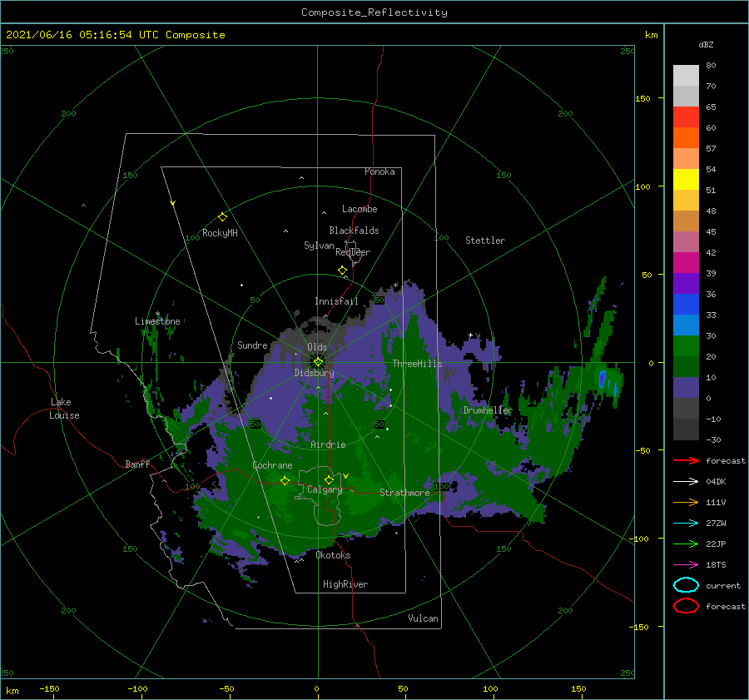Image resolution: width=749 pixels, height=700 pixels.
Task: Click the white plus marker north of Drumheller
Action: 470,335
